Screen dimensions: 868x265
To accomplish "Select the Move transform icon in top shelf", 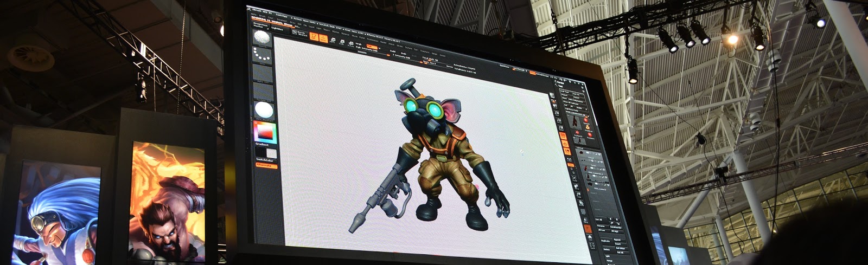I will click(333, 40).
